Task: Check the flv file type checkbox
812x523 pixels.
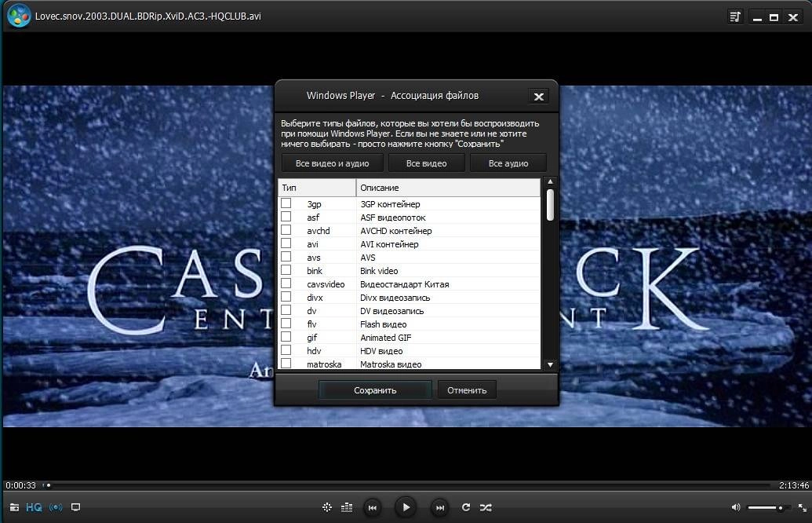Action: (x=286, y=324)
